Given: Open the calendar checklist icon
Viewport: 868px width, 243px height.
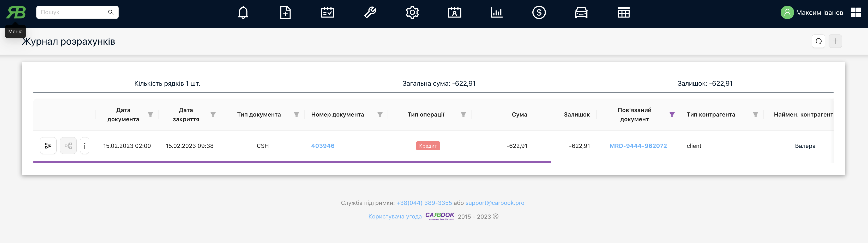Looking at the screenshot, I should 328,13.
